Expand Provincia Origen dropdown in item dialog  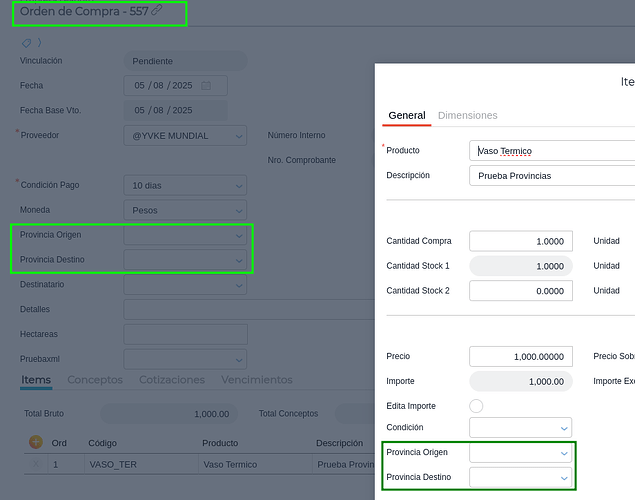(563, 453)
